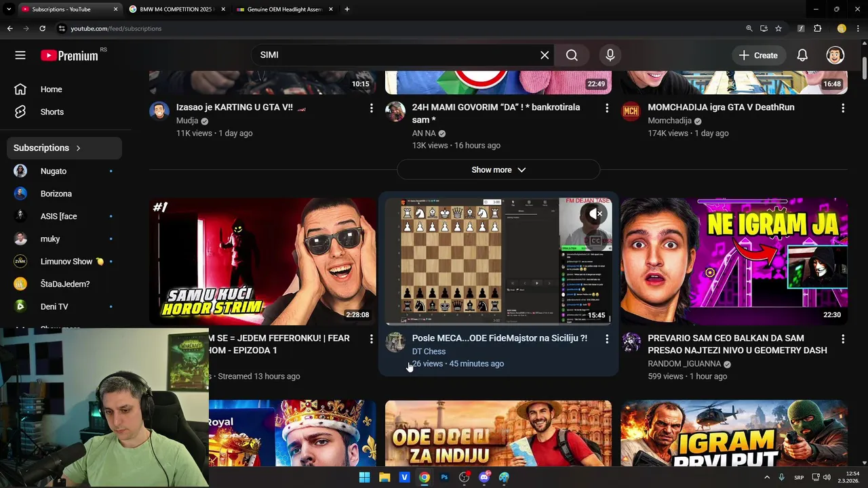Toggle captions CC on chess preview
Image resolution: width=868 pixels, height=488 pixels.
[595, 241]
